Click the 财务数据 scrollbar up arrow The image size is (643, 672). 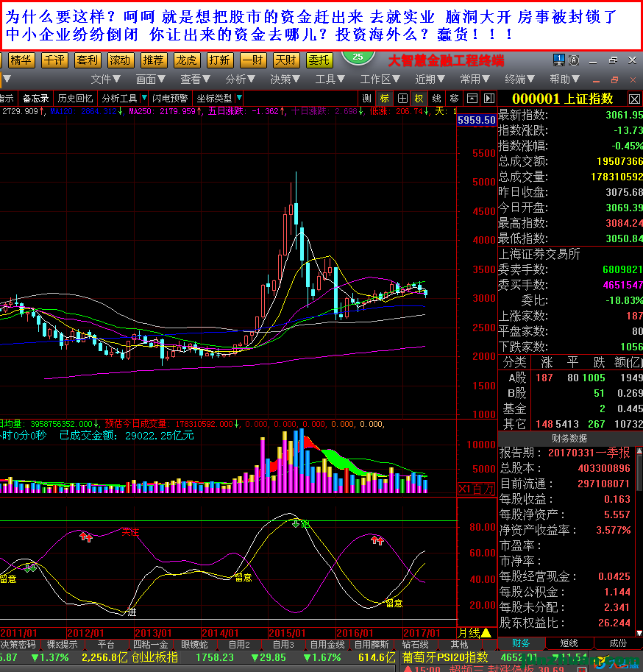639,451
